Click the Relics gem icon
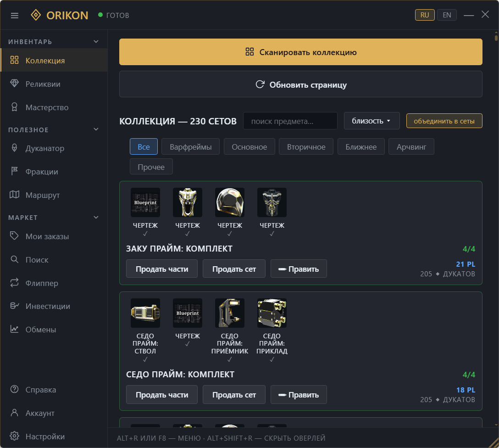 (x=14, y=84)
